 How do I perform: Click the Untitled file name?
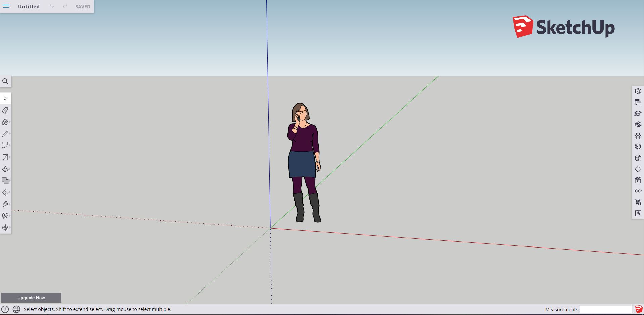coord(29,7)
